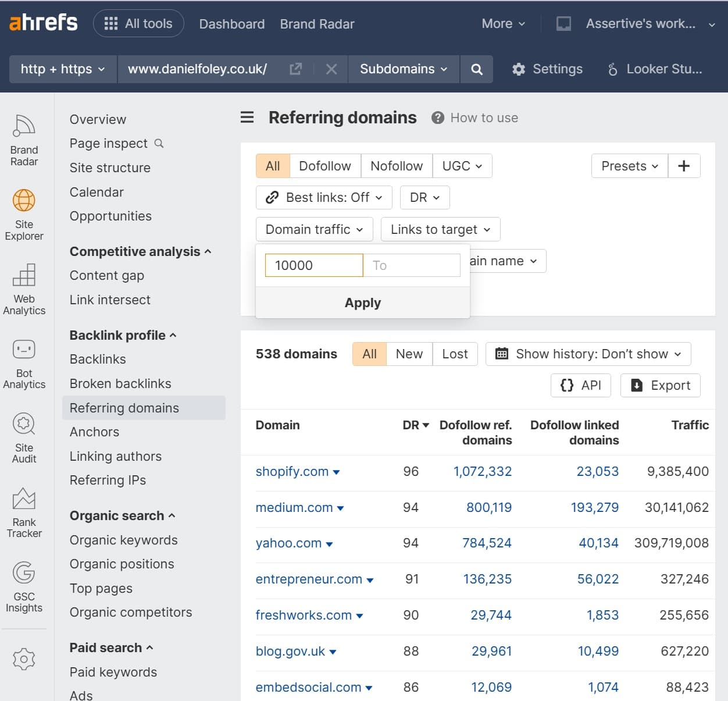Viewport: 728px width, 701px height.
Task: Click the bottom sidebar settings gear
Action: coord(24,659)
